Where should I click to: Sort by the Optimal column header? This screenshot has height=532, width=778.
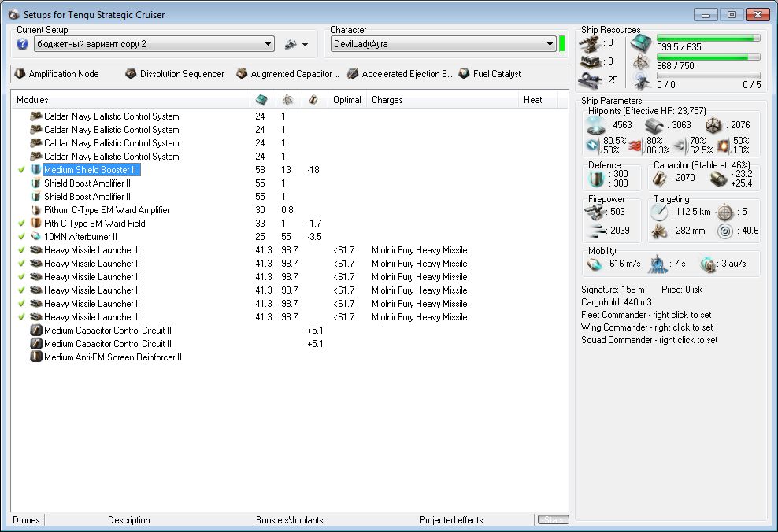pos(347,100)
